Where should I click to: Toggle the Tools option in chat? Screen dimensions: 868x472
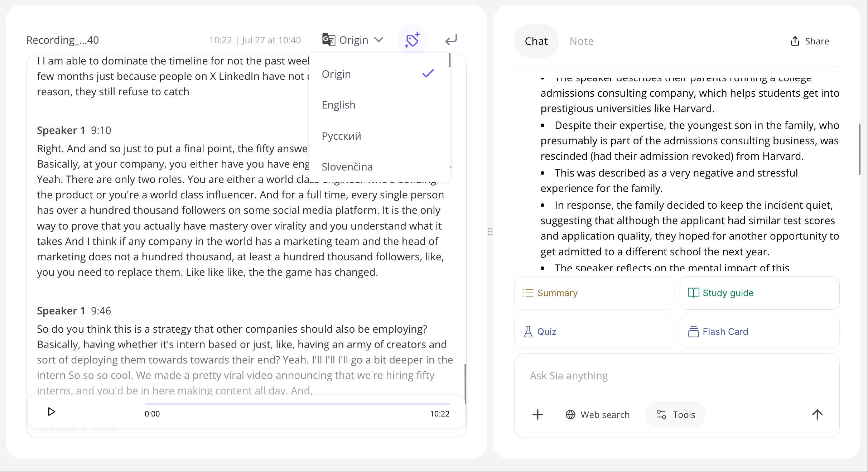[675, 414]
